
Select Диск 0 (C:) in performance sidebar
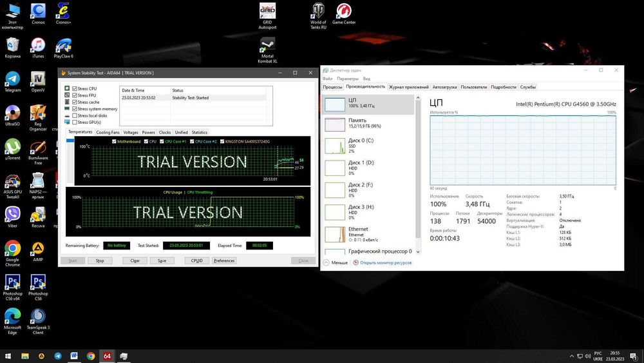(x=369, y=146)
